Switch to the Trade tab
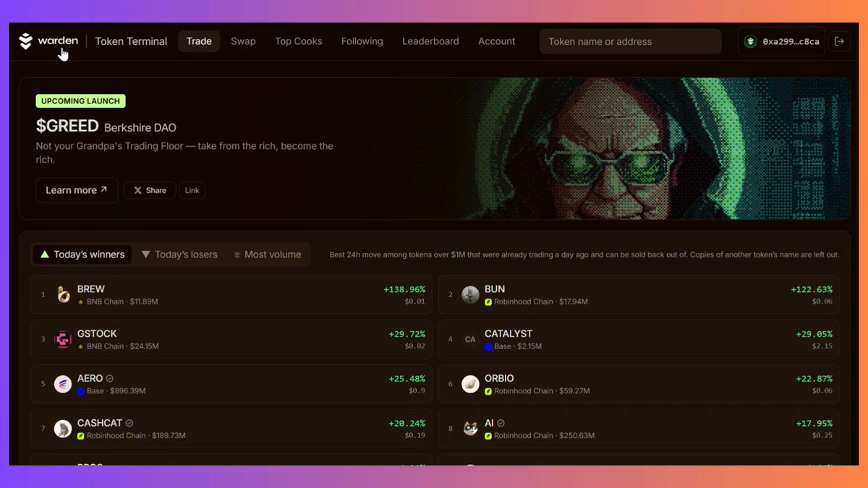 (x=199, y=41)
